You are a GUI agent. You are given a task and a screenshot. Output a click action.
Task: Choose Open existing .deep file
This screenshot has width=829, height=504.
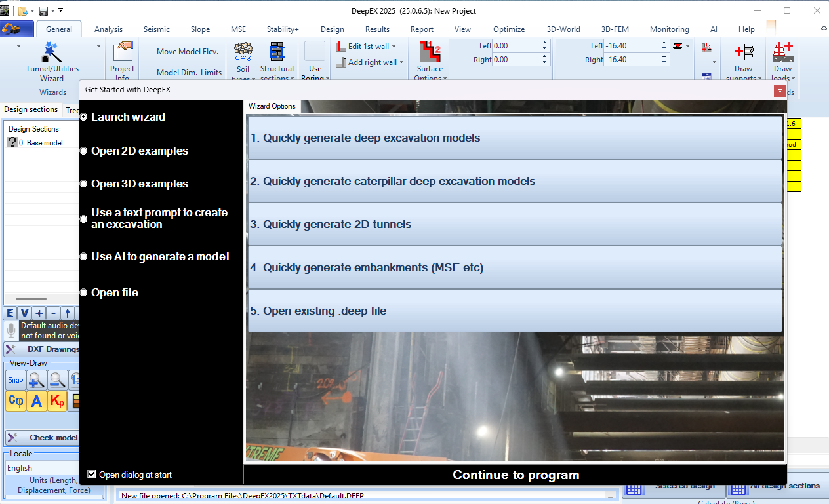[x=515, y=311]
